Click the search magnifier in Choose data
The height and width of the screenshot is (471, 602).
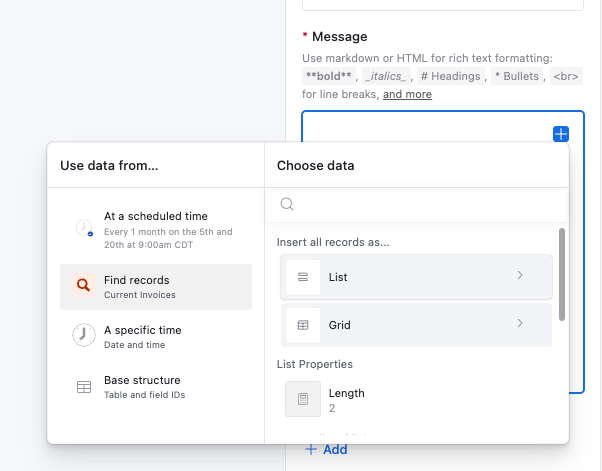287,204
